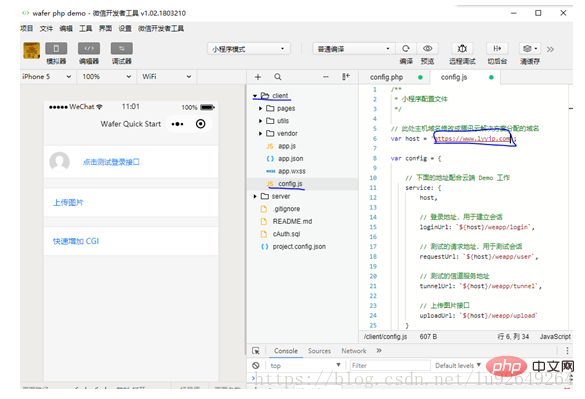
Task: Open the 编辑 menu
Action: pos(66,28)
